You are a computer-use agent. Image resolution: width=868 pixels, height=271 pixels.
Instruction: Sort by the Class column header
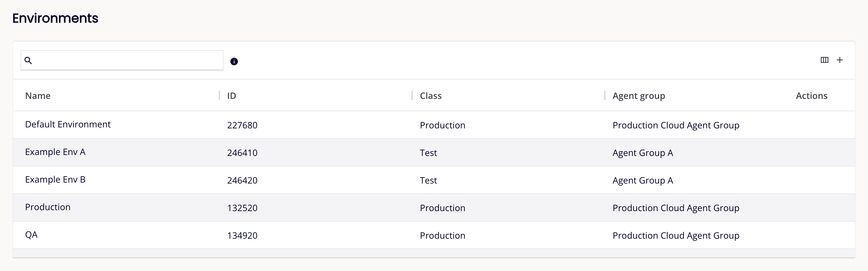431,96
